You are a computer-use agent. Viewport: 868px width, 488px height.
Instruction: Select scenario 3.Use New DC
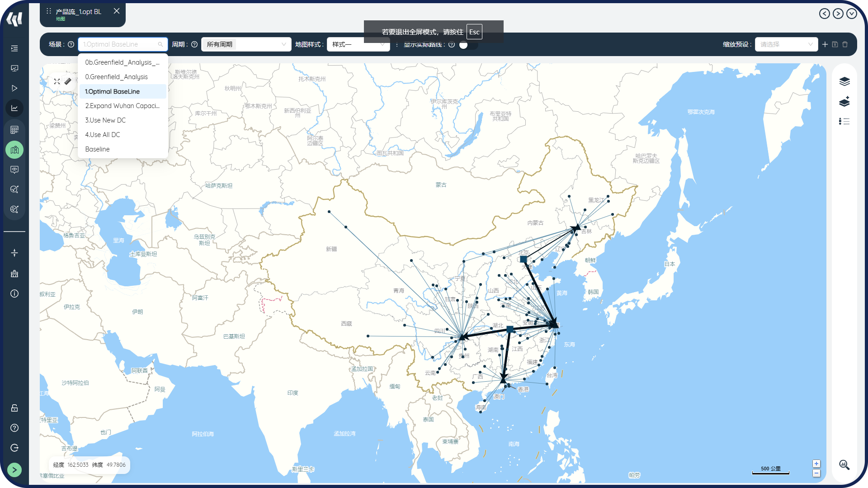pyautogui.click(x=123, y=120)
